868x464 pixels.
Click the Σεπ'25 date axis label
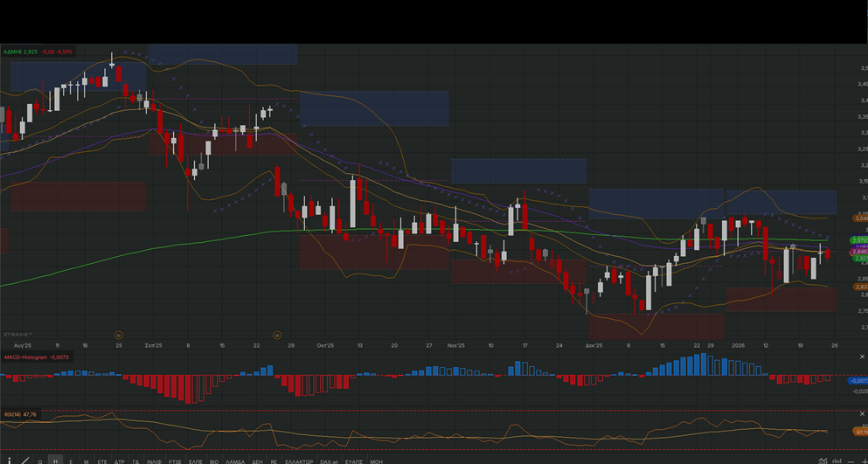pos(153,345)
